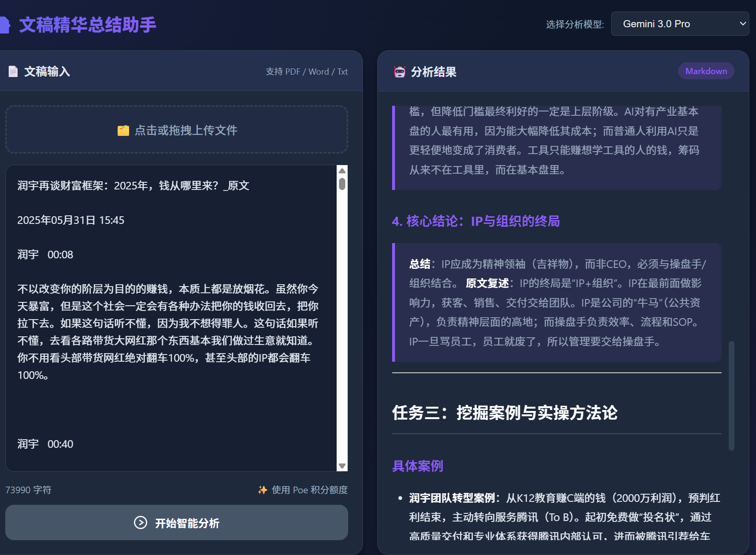The height and width of the screenshot is (555, 756).
Task: Click the yellow folder upload icon
Action: pos(123,131)
